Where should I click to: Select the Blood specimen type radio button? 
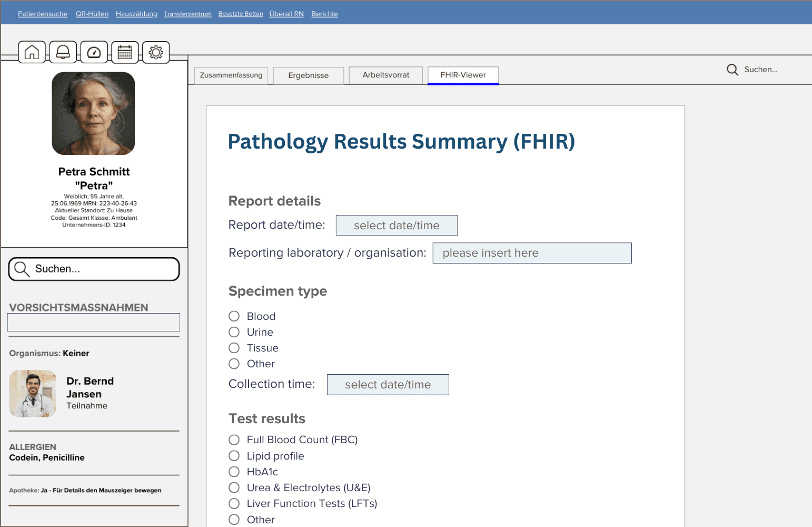[x=234, y=316]
